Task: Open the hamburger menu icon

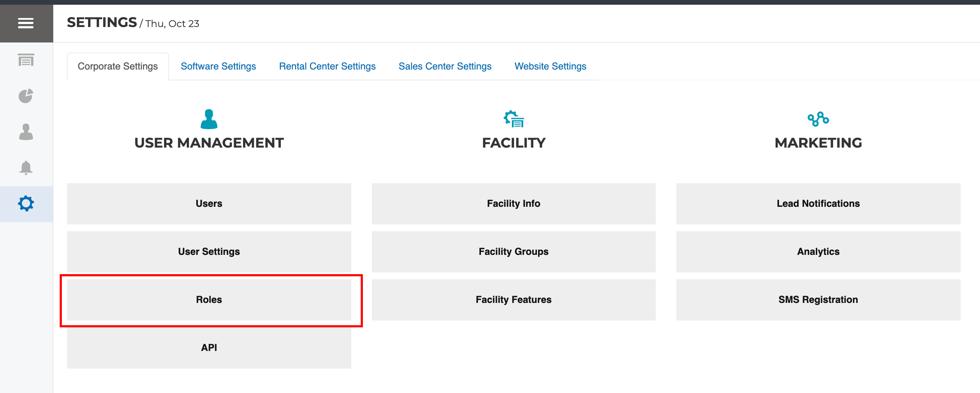Action: pos(26,23)
